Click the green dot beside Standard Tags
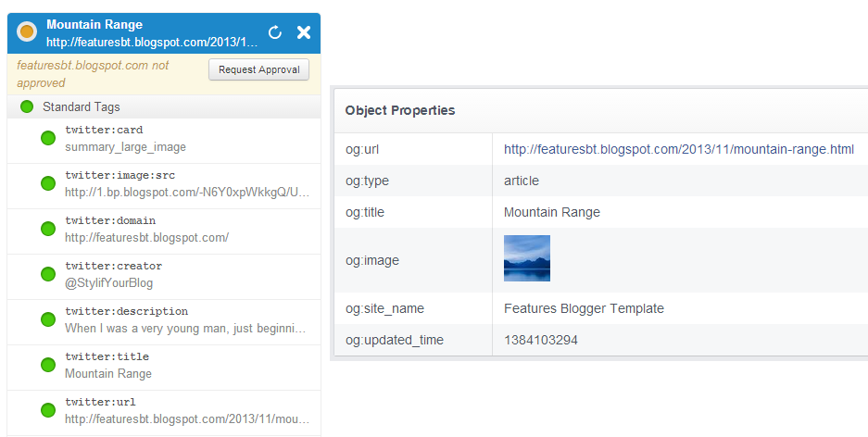The height and width of the screenshot is (437, 868). (x=27, y=107)
